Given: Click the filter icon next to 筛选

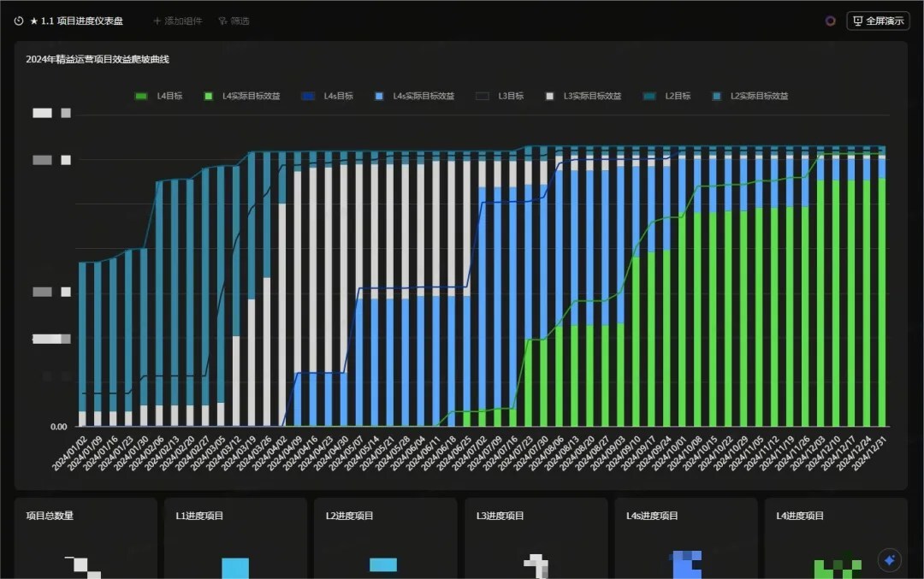Looking at the screenshot, I should tap(222, 21).
